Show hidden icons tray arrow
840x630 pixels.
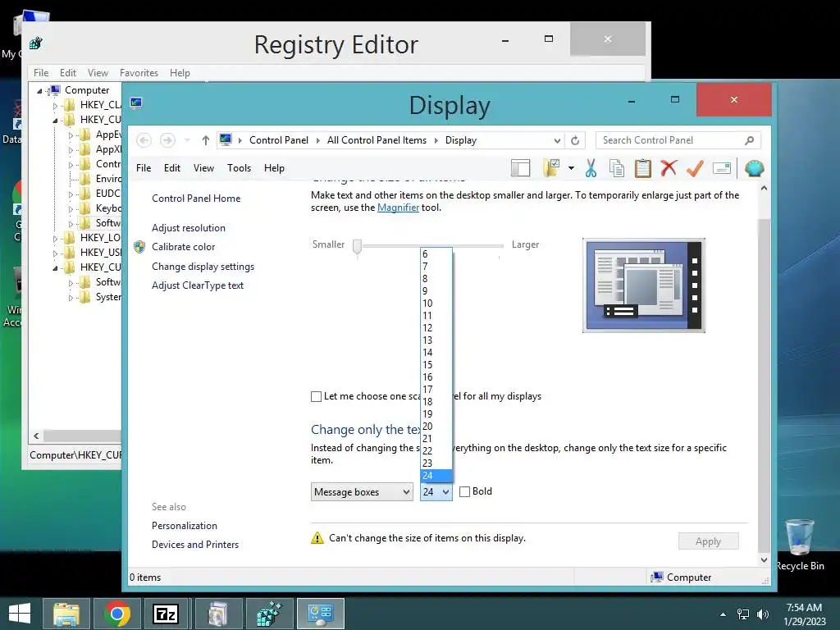724,614
